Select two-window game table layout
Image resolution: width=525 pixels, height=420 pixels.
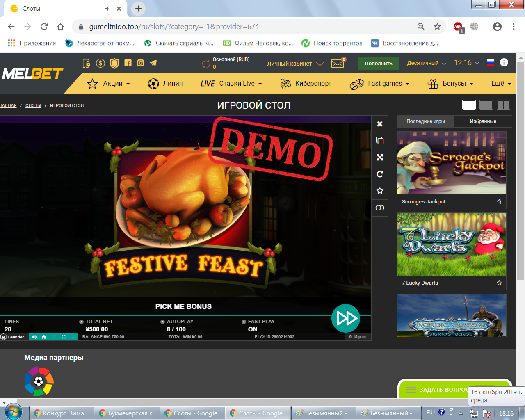coord(486,105)
